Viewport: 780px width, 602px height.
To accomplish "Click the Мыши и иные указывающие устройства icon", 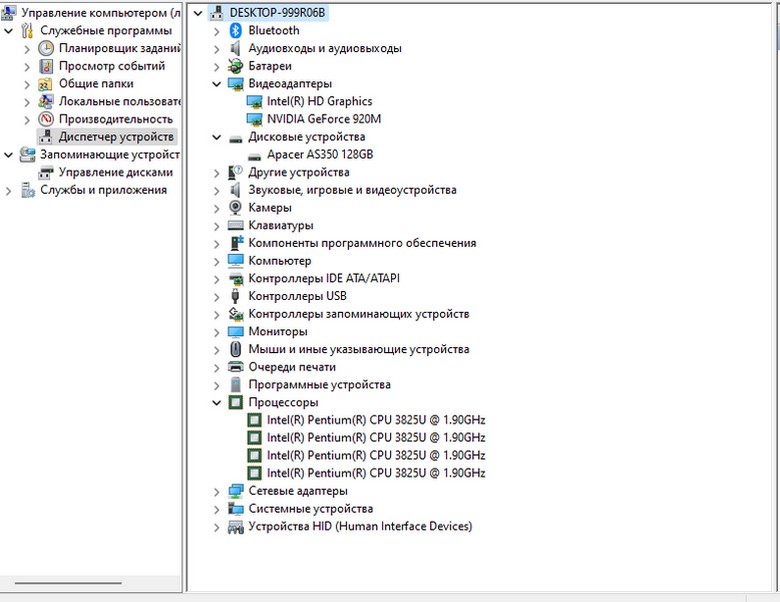I will tap(236, 349).
